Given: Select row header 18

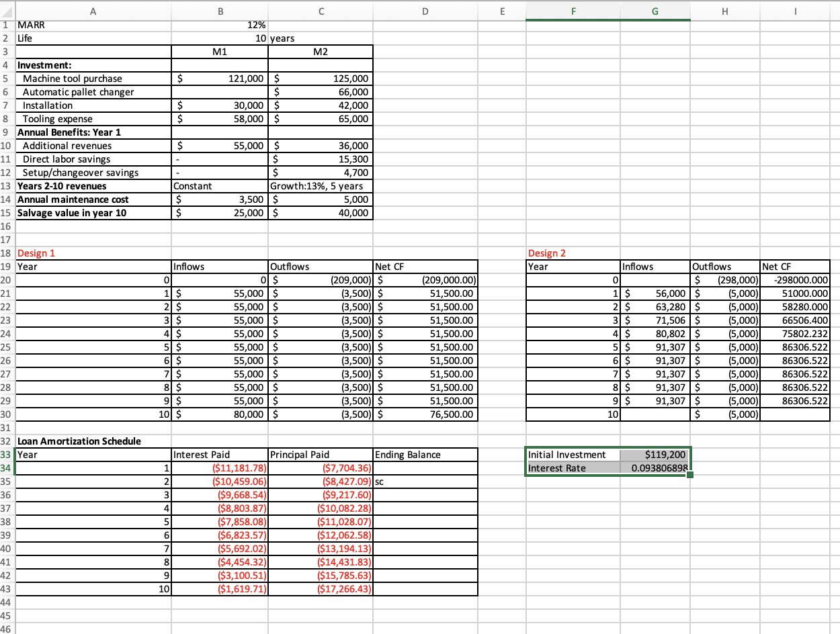Looking at the screenshot, I should click(x=6, y=253).
